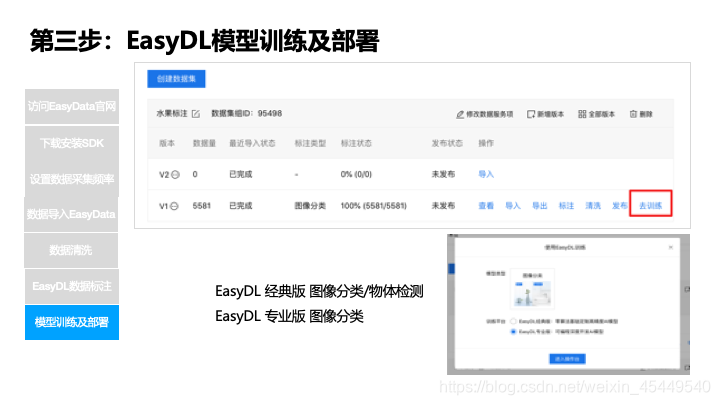Click the 标注状态 column header
Image resolution: width=720 pixels, height=405 pixels.
coord(356,143)
